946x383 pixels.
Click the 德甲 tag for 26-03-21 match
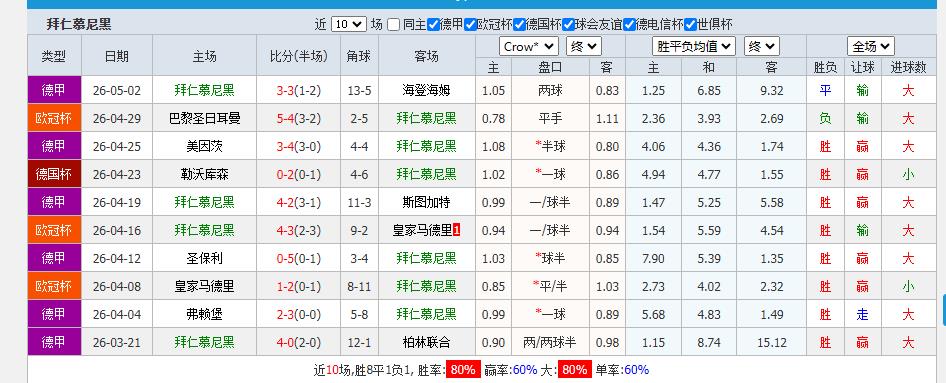coord(54,342)
